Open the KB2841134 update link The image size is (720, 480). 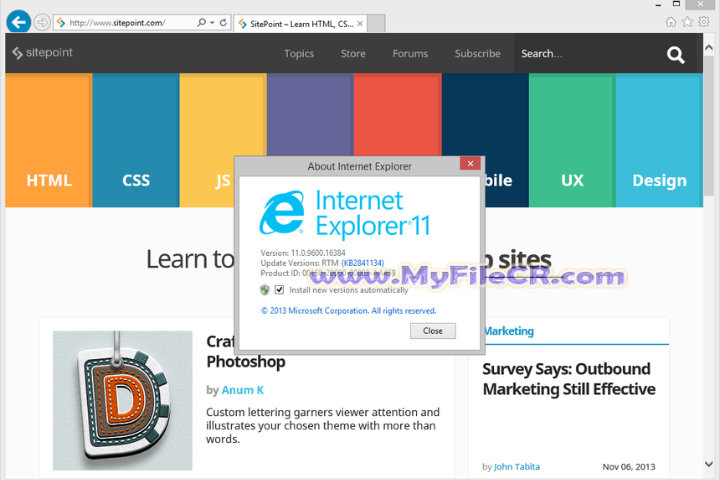point(363,263)
